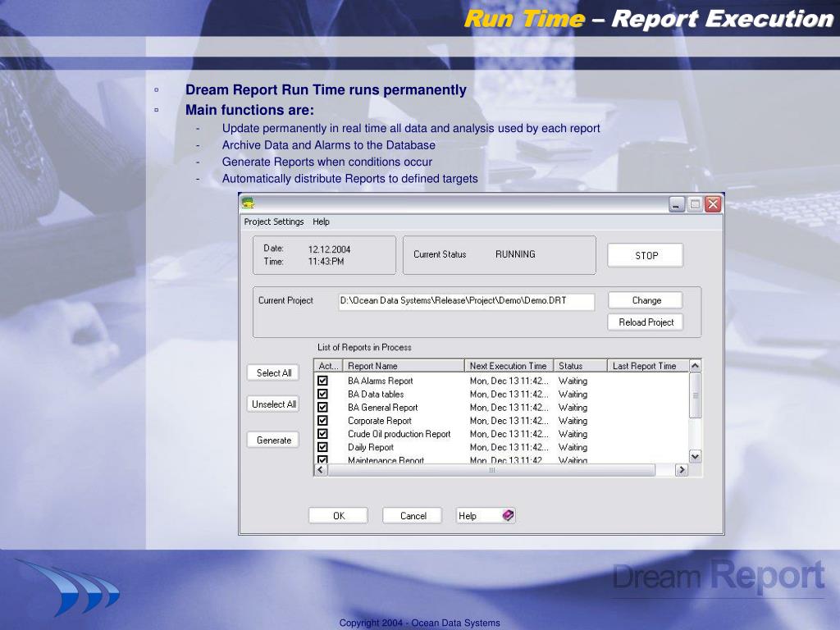The width and height of the screenshot is (840, 630).
Task: Uncheck the Daily Report checkbox
Action: 322,447
